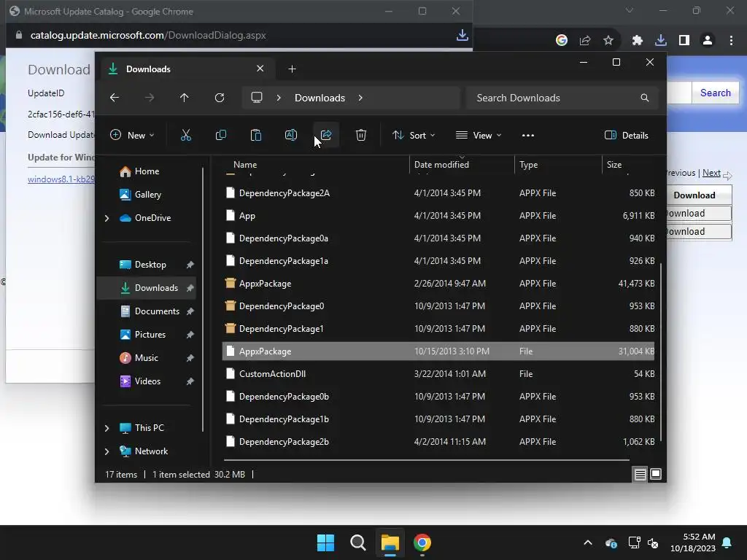Expand the Network tree node

pyautogui.click(x=107, y=451)
